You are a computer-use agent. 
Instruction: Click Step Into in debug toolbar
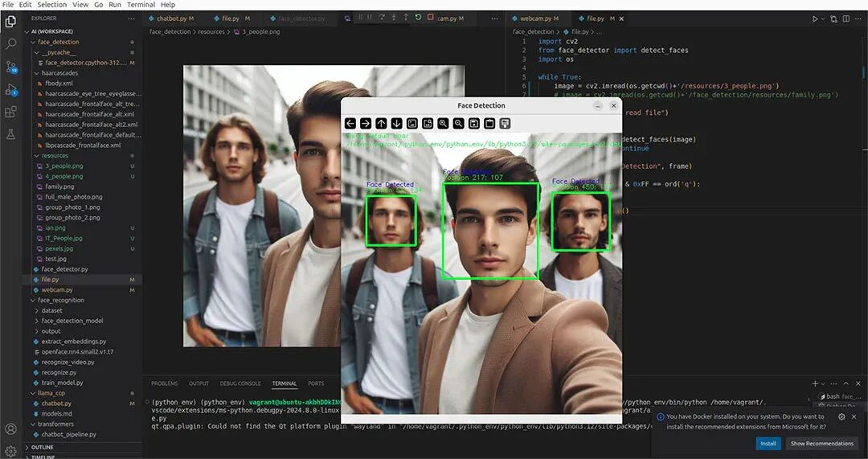pyautogui.click(x=394, y=18)
